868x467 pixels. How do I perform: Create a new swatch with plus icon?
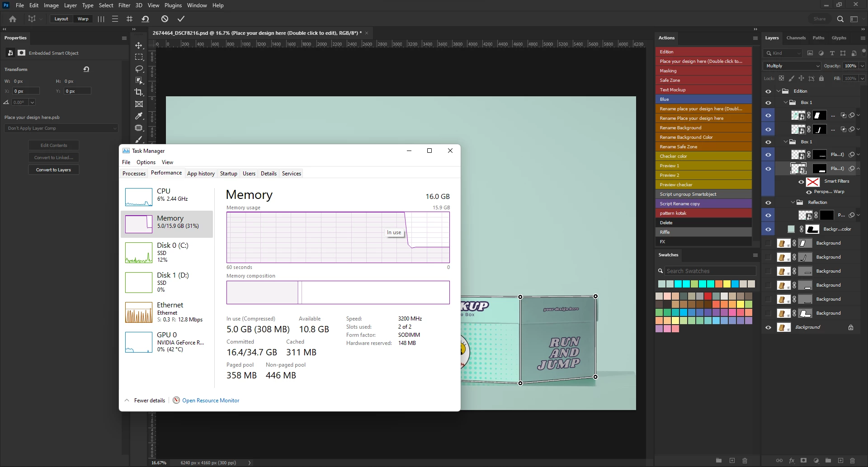(x=732, y=461)
